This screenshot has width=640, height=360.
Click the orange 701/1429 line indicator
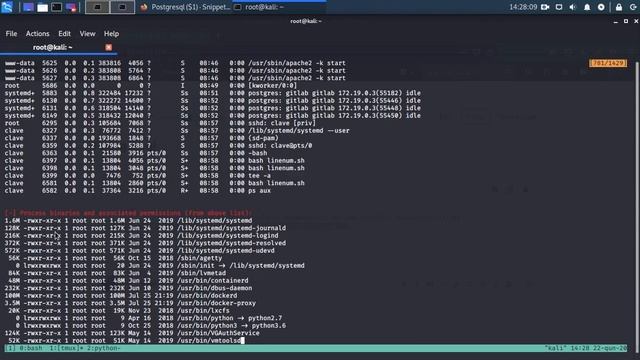coord(608,63)
